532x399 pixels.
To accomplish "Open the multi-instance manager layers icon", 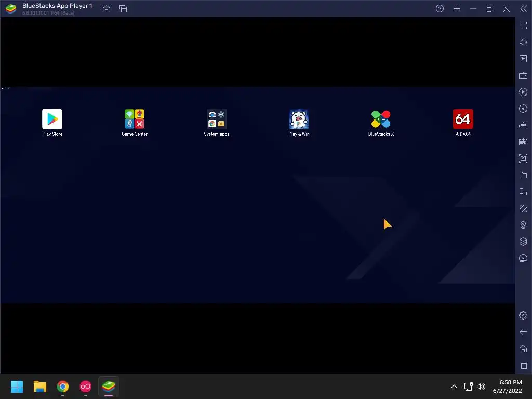I will point(523,242).
